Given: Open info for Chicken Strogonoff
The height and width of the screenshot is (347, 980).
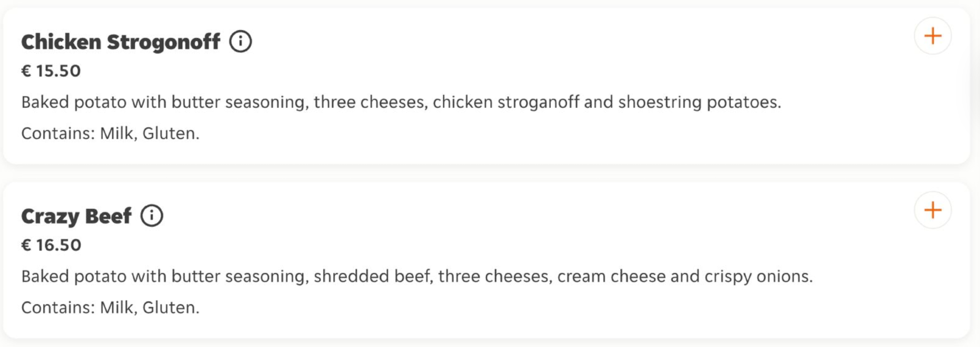Looking at the screenshot, I should [241, 41].
